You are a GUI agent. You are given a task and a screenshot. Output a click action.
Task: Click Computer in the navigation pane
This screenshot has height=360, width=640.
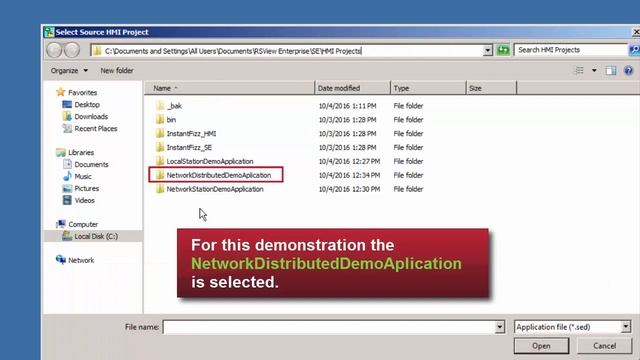(77, 224)
